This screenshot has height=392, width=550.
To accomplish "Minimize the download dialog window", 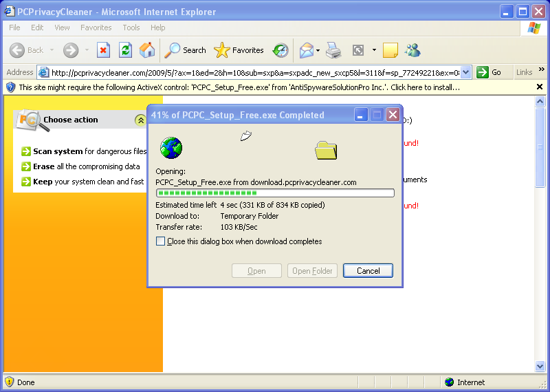I will [360, 115].
